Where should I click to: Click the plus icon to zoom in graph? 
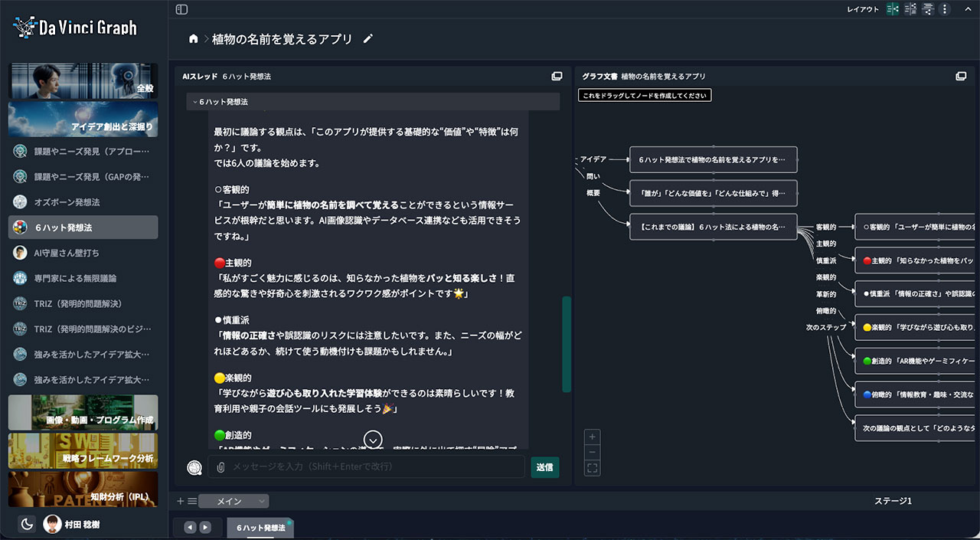(x=592, y=437)
